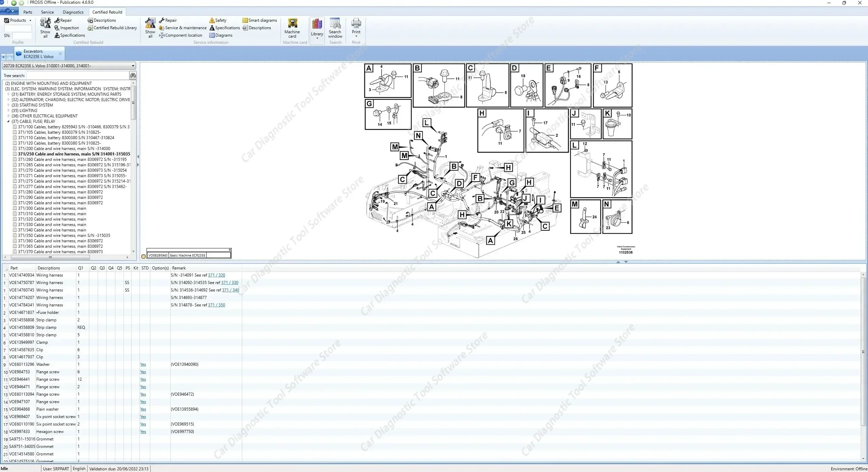Select the Certified Rebuild tab
The width and height of the screenshot is (868, 472).
107,12
